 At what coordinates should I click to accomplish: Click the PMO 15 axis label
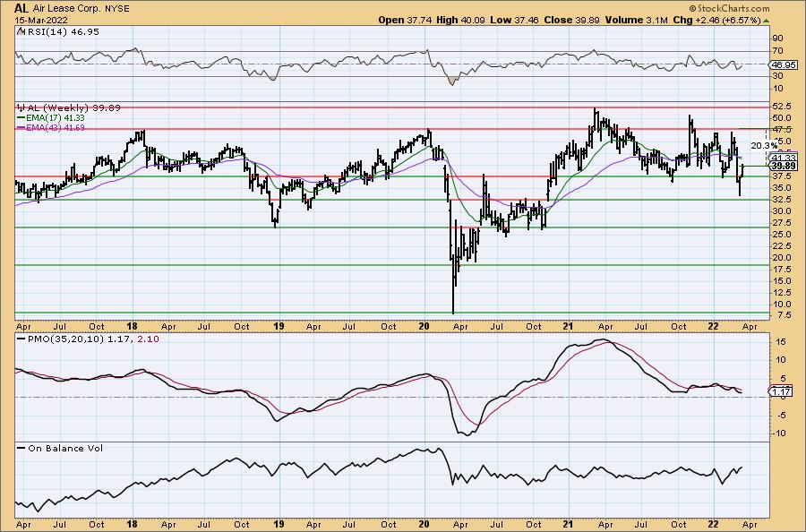pos(781,342)
